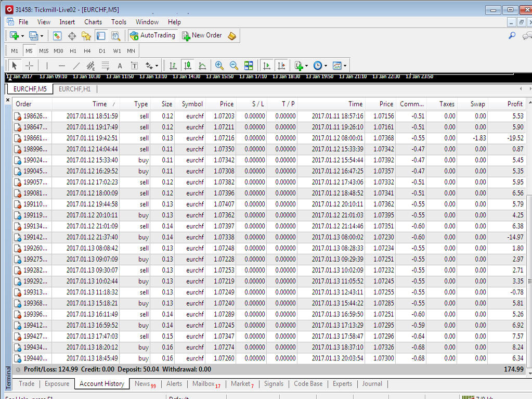
Task: Click the New Order button
Action: (x=202, y=35)
